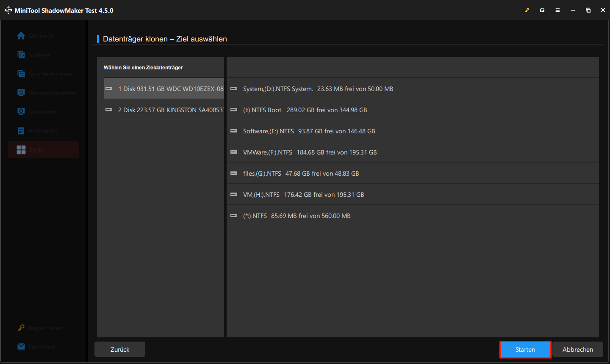Click System,(D:).NTFS System partition row

coord(413,88)
